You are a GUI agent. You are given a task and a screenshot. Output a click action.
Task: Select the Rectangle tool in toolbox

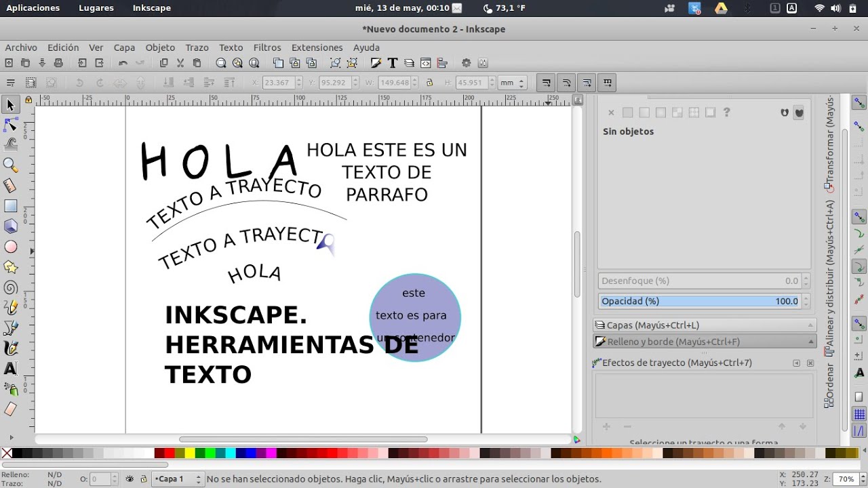tap(10, 206)
